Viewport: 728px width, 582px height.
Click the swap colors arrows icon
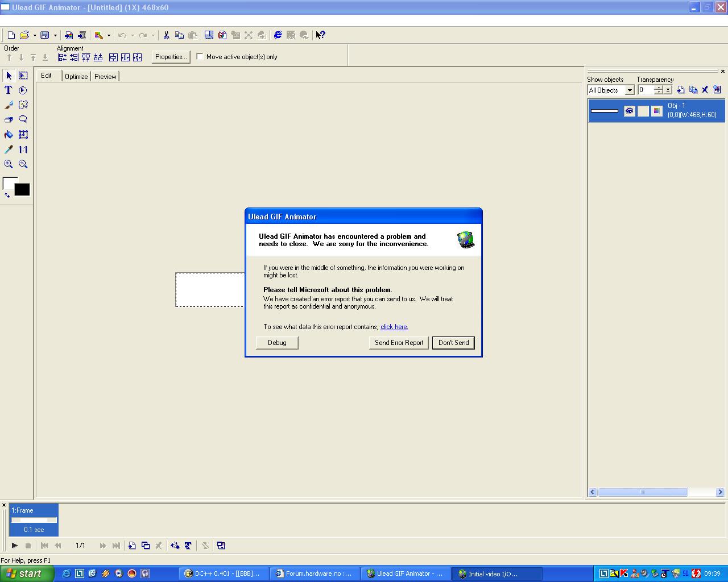(7, 195)
